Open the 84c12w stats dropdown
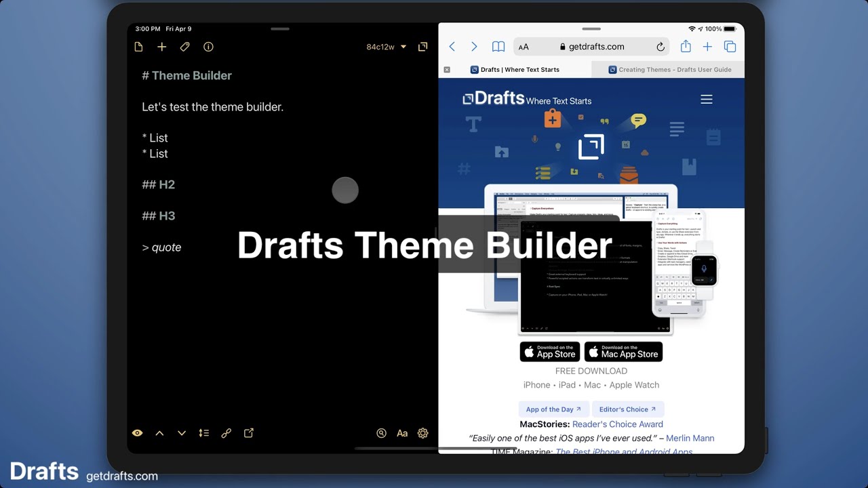The image size is (868, 488). (387, 47)
